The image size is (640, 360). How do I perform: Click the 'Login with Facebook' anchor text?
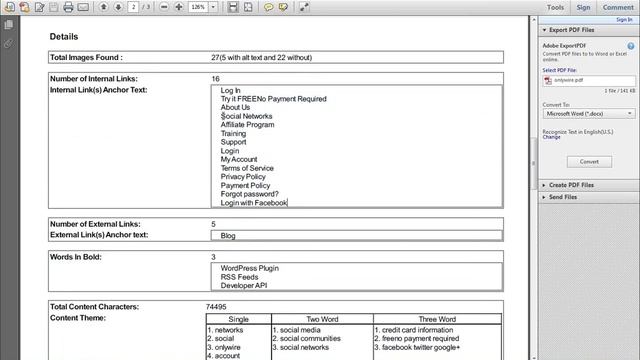coord(253,203)
